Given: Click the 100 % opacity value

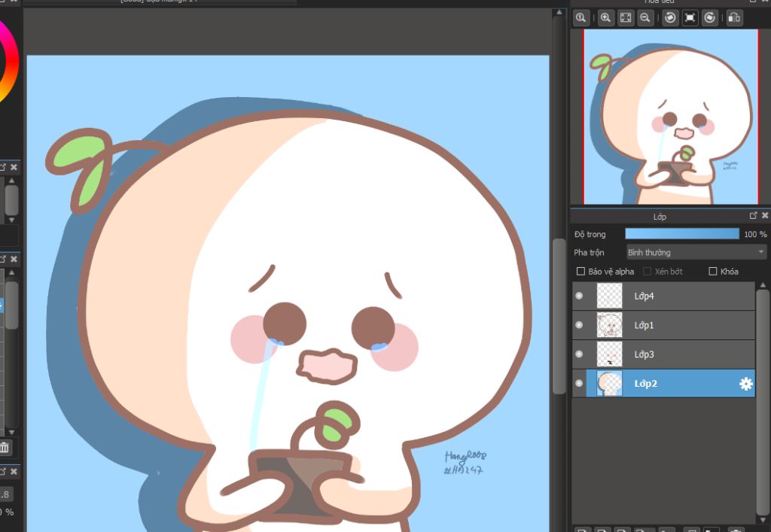Looking at the screenshot, I should tap(755, 234).
